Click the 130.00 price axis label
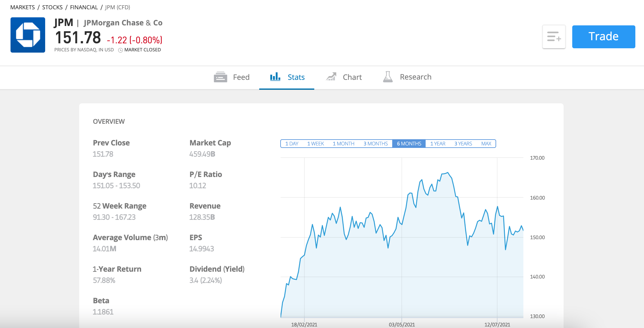Viewport: 644px width, 328px height. pyautogui.click(x=537, y=316)
